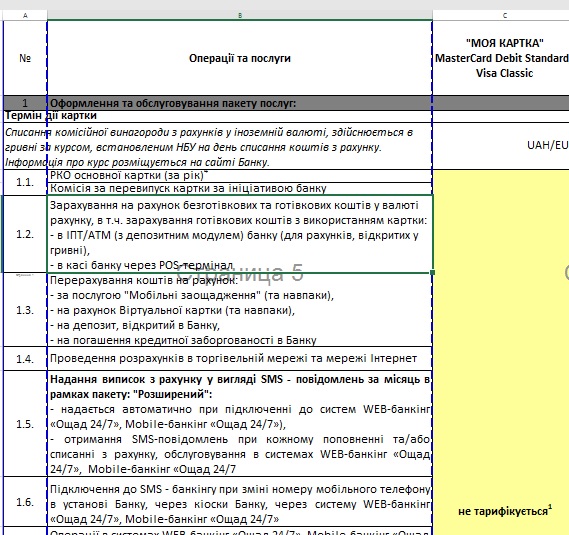Image resolution: width=569 pixels, height=535 pixels.
Task: Click 'Надання виписок з рахунку' SMS cell
Action: 240,424
